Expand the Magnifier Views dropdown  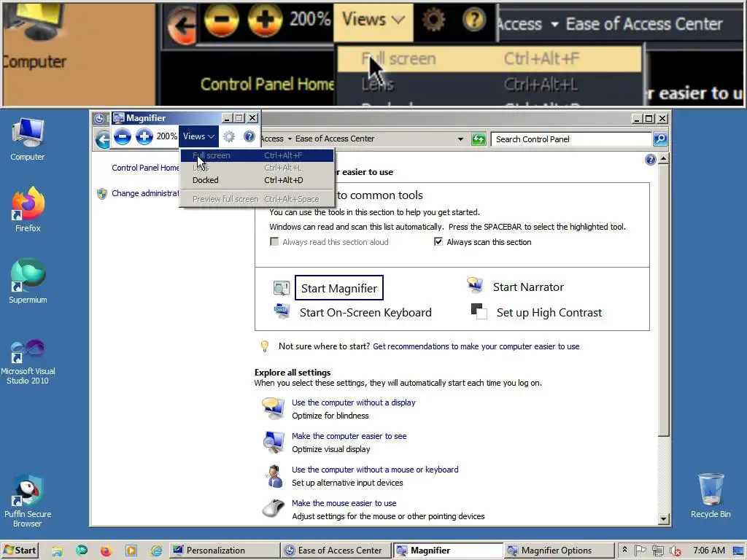[198, 136]
